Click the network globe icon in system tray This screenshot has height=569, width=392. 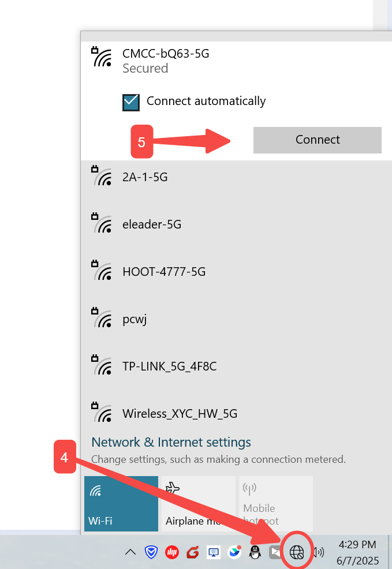pyautogui.click(x=297, y=552)
